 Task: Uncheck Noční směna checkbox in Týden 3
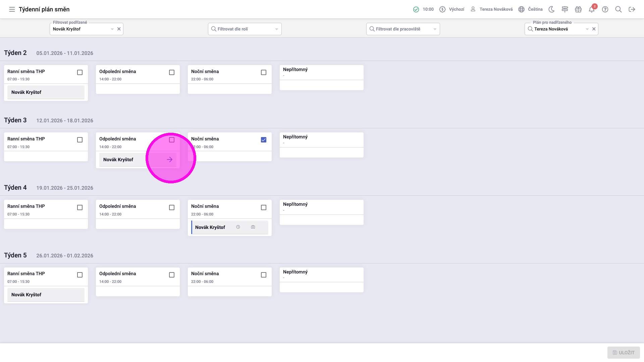(264, 140)
